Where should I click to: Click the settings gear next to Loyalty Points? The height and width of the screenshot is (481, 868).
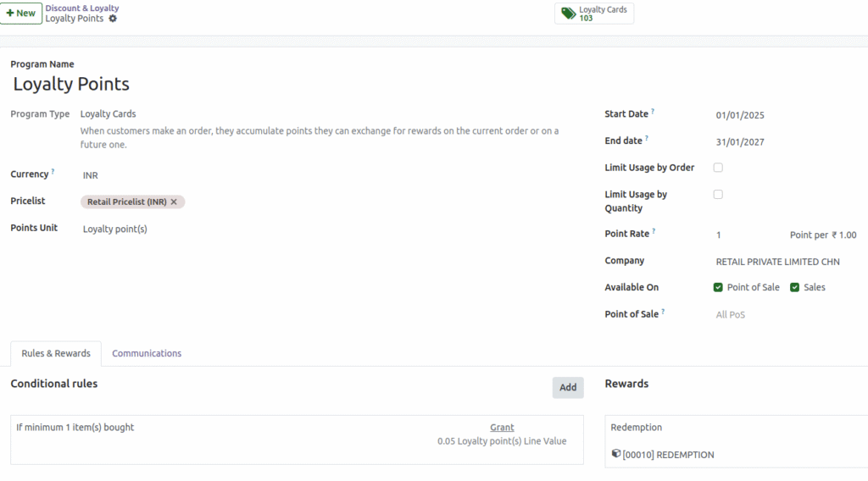pyautogui.click(x=113, y=19)
